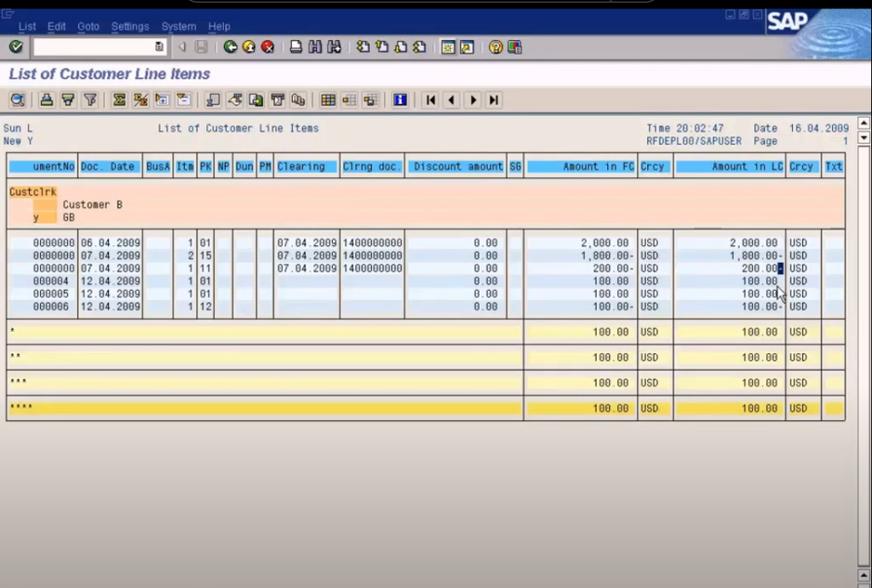The width and height of the screenshot is (872, 588).
Task: Click the scrollbar down arrow beside Page
Action: [x=863, y=137]
